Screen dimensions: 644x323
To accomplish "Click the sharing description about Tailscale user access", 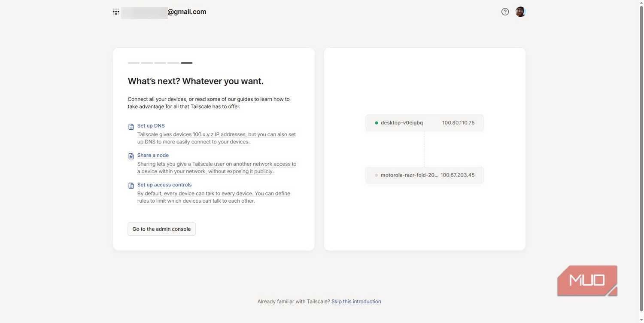I will [x=217, y=168].
